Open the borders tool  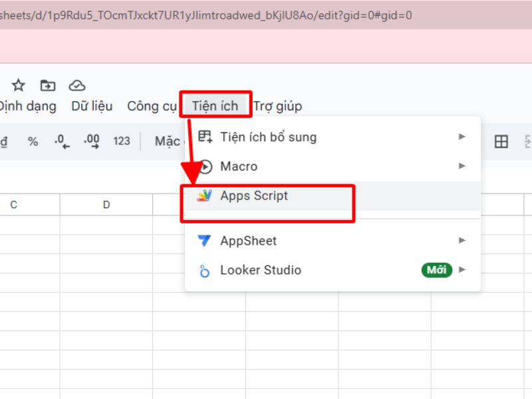coord(500,141)
